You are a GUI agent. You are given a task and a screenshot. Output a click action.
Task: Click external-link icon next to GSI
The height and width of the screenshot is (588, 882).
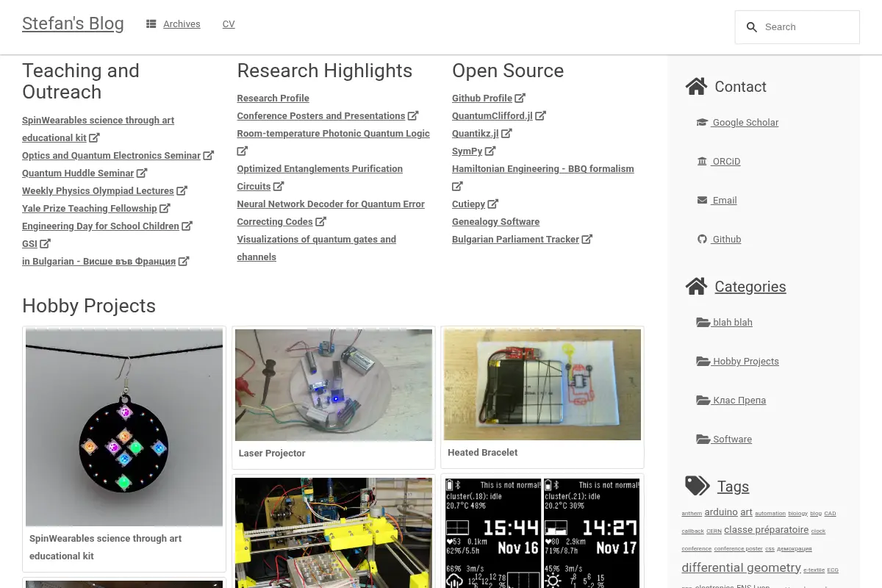point(46,243)
